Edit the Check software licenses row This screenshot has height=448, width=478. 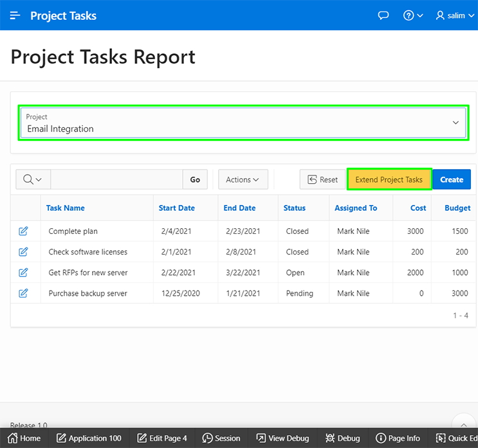point(23,252)
